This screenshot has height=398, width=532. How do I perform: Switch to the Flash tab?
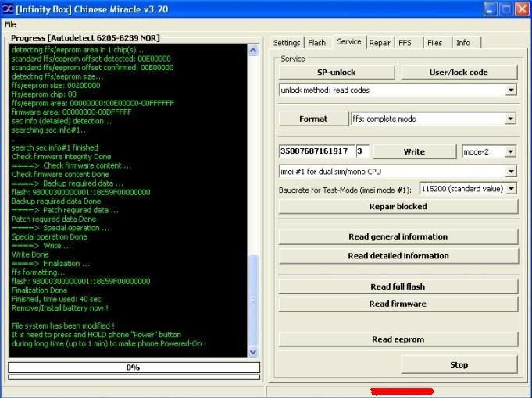pos(316,43)
